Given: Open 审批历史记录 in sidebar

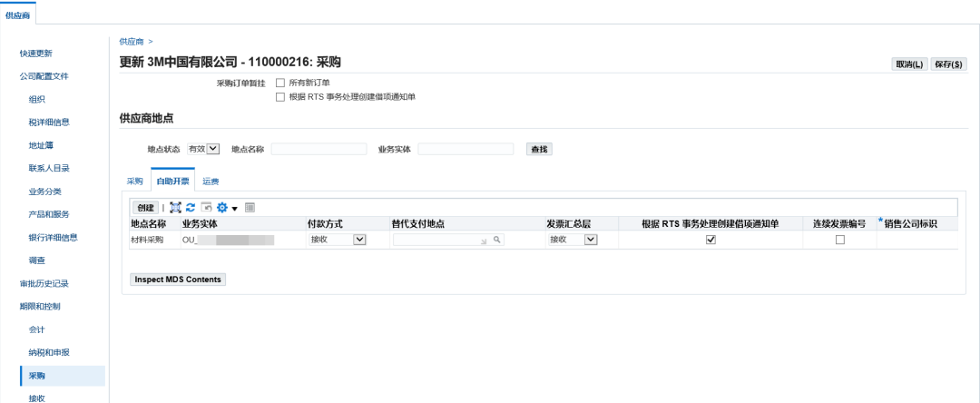Looking at the screenshot, I should click(x=44, y=284).
